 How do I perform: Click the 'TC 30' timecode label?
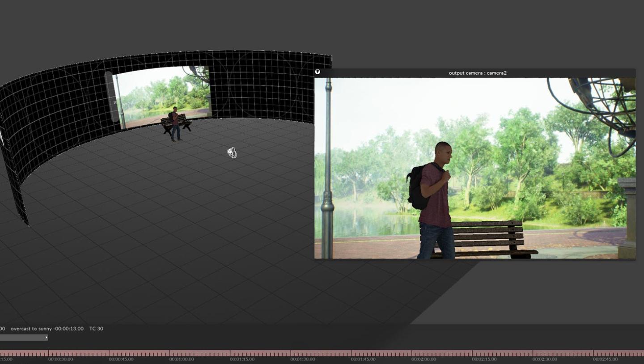pyautogui.click(x=96, y=329)
